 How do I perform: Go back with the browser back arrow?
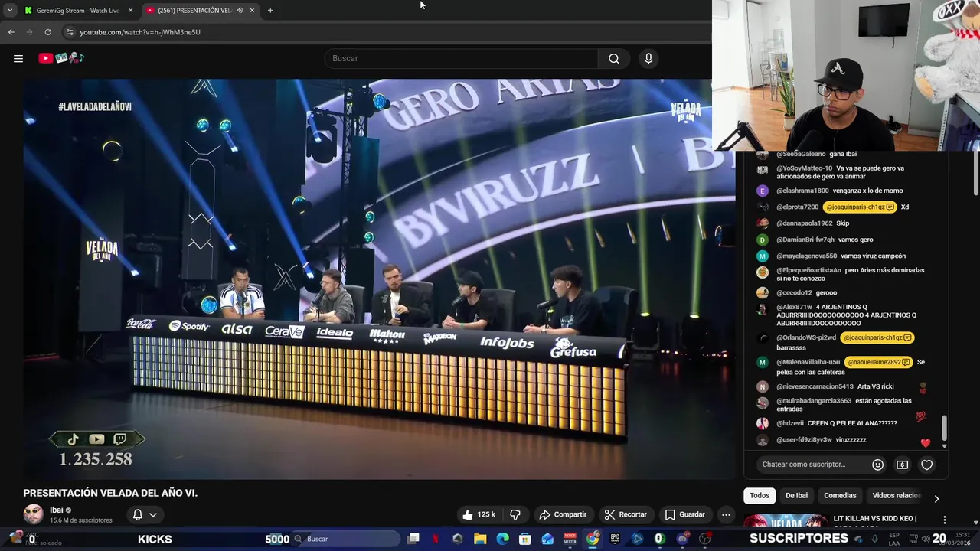[x=11, y=32]
